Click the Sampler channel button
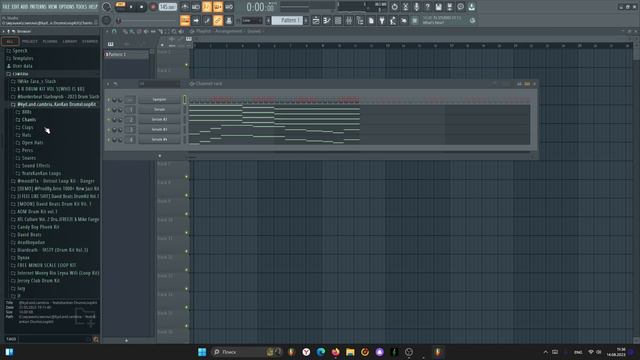 (159, 100)
